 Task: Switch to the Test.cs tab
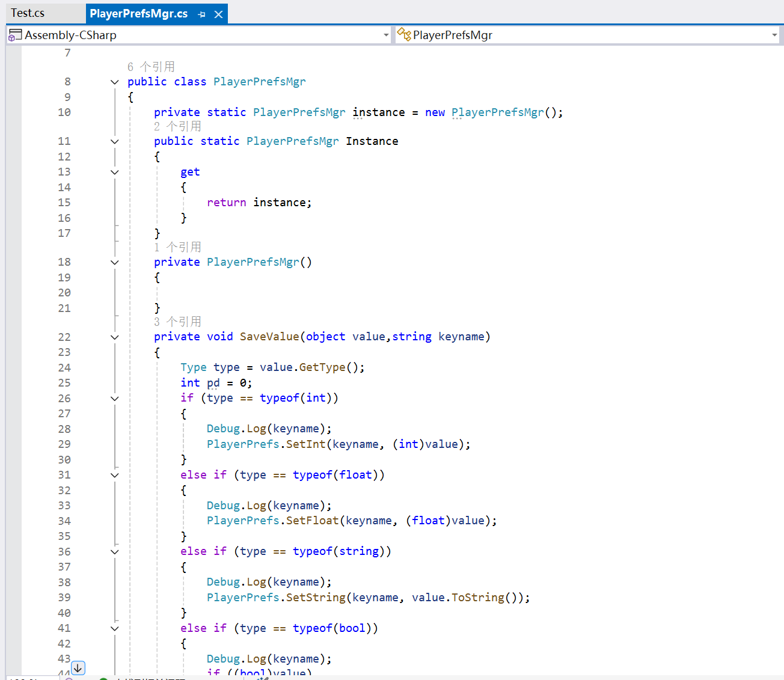point(28,13)
